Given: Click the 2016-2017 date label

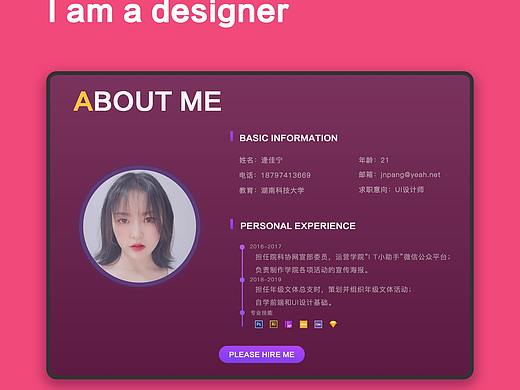Looking at the screenshot, I should [266, 246].
